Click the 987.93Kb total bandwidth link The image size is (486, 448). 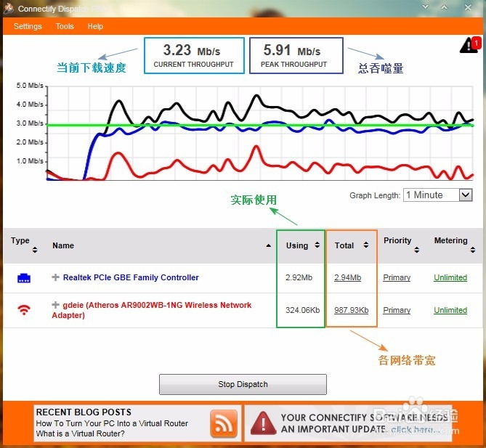point(351,310)
